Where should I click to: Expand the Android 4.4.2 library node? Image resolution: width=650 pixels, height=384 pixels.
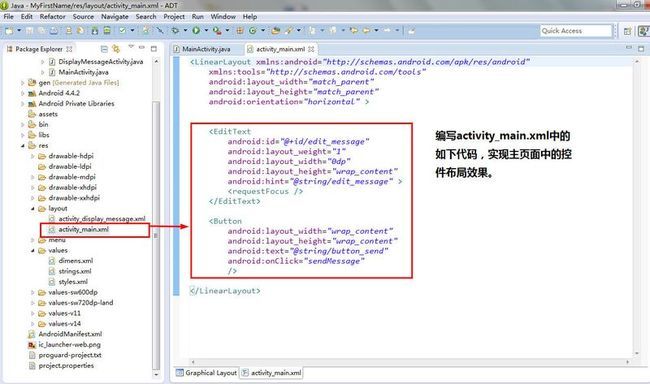tap(23, 93)
